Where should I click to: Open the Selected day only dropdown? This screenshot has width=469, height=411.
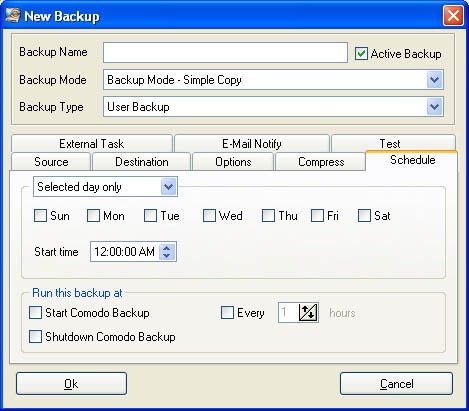(x=168, y=187)
